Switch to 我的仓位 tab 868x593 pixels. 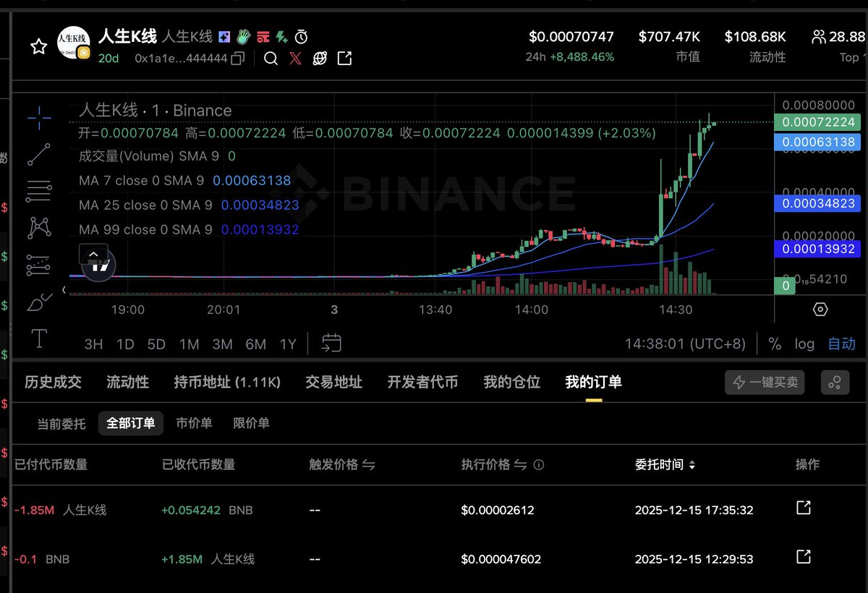(511, 382)
